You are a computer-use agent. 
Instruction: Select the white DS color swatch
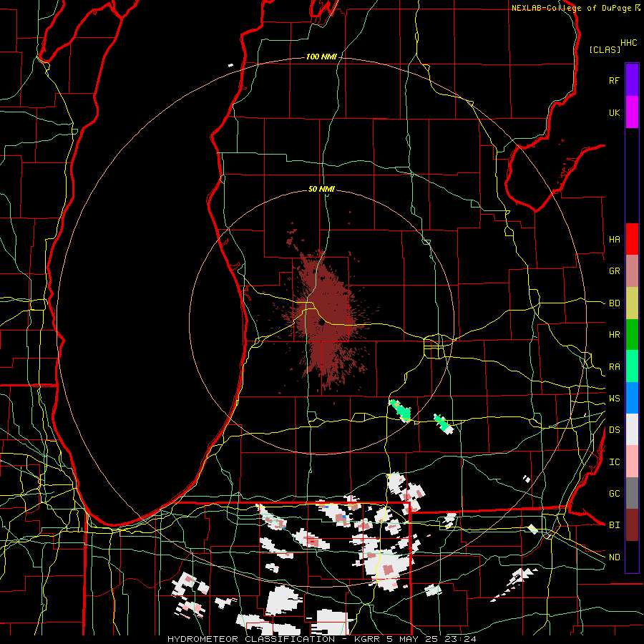632,429
